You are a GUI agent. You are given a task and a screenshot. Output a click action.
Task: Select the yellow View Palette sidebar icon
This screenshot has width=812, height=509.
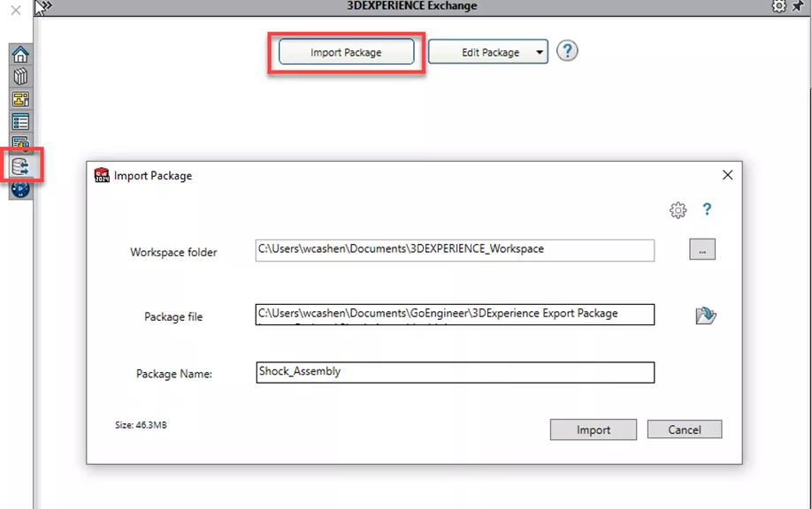pyautogui.click(x=20, y=99)
